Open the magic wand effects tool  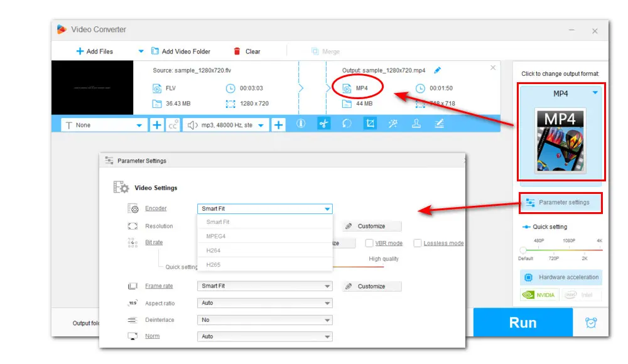[x=393, y=124]
